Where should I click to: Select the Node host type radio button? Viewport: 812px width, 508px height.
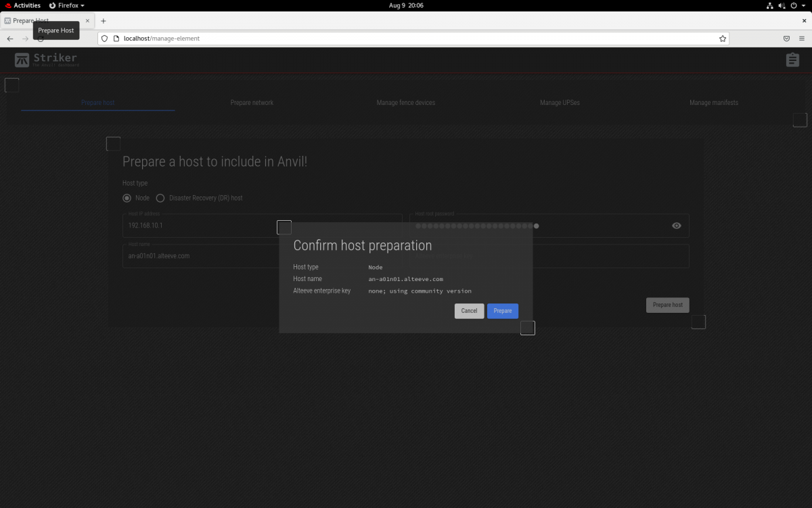[127, 198]
